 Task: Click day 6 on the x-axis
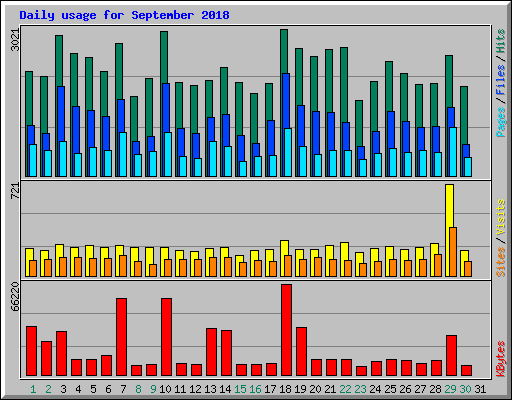click(x=108, y=389)
